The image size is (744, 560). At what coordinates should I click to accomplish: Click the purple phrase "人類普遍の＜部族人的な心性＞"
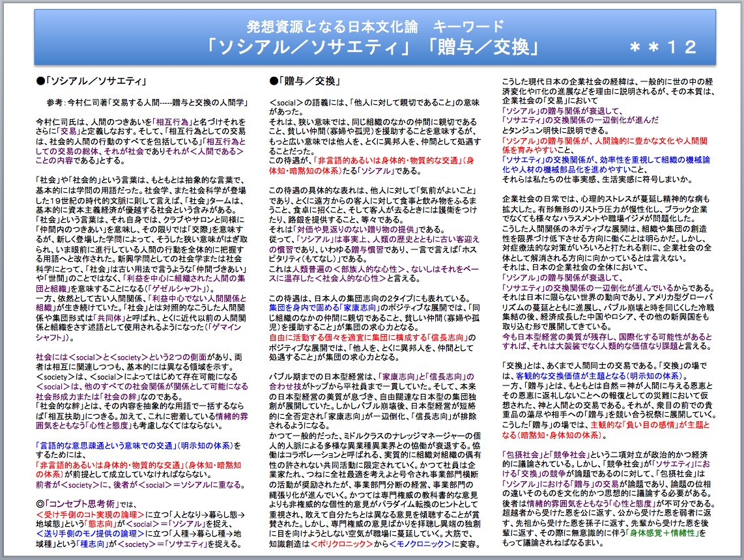[x=349, y=269]
